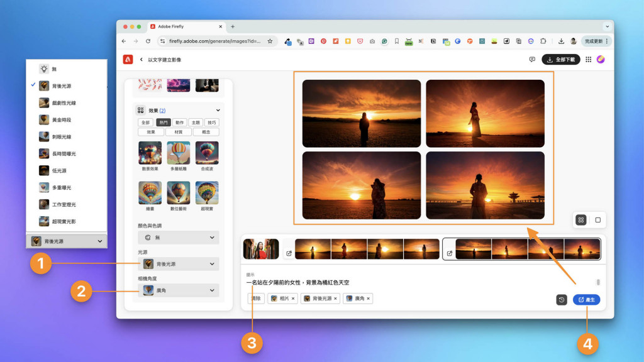Click the 完成更新 update button
The image size is (644, 362).
[x=596, y=41]
